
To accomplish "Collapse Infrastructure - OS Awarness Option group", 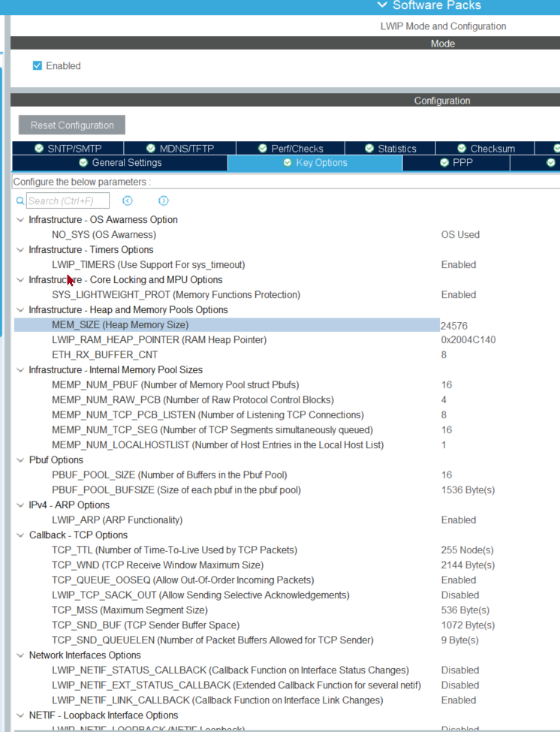I will coord(20,220).
